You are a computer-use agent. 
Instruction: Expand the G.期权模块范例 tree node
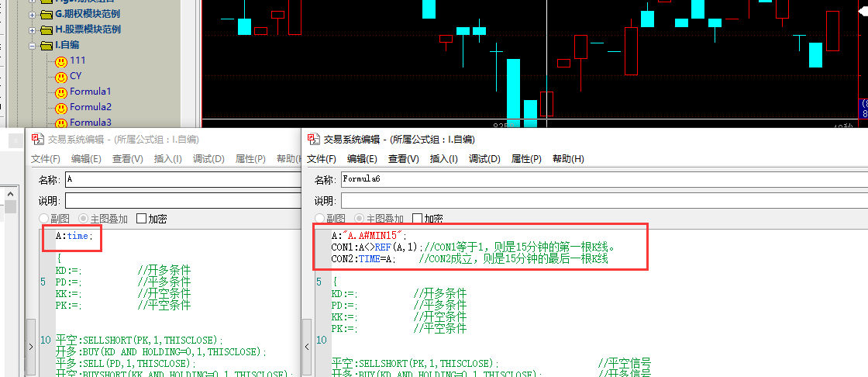[33, 15]
